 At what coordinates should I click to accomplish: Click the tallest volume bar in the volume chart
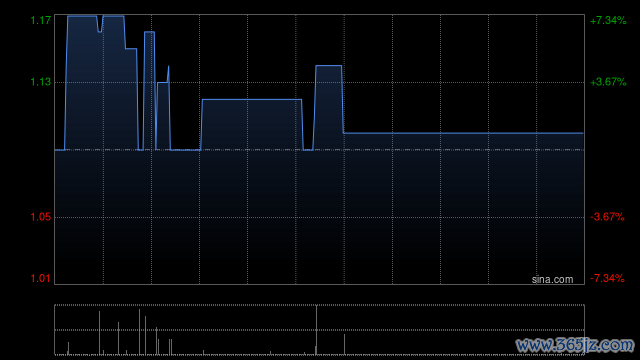click(x=316, y=330)
